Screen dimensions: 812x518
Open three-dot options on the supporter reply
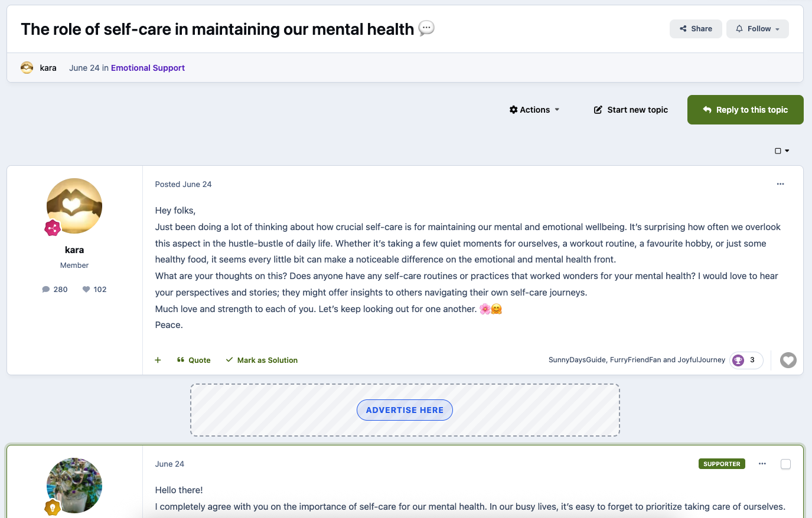762,464
